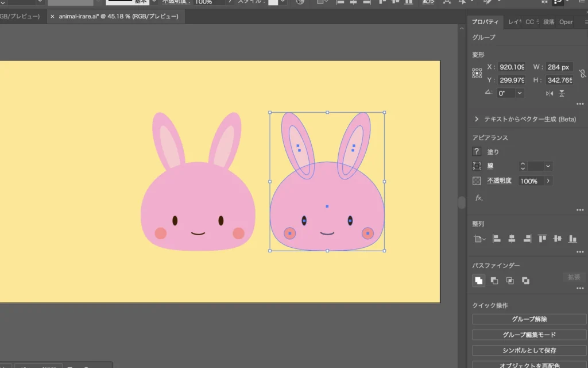588x368 pixels.
Task: Expand テキストからベクター生成 (Beta) section
Action: coord(477,119)
